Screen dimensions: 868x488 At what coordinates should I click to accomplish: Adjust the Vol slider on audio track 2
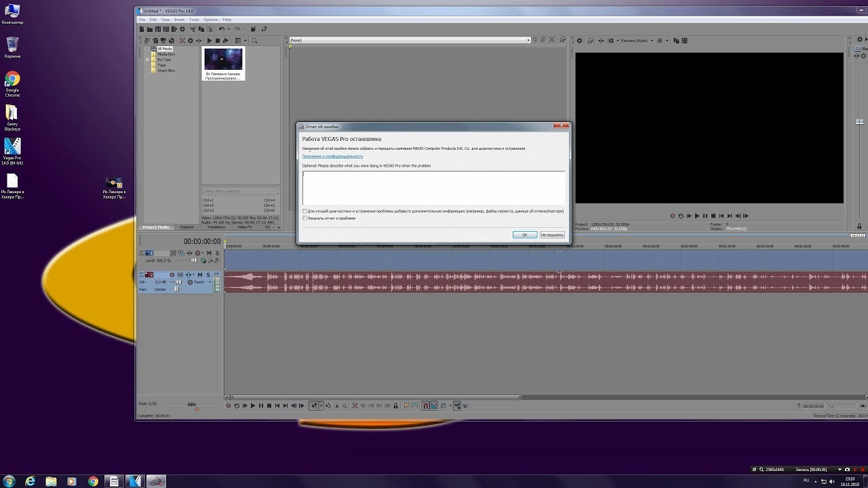(x=178, y=282)
